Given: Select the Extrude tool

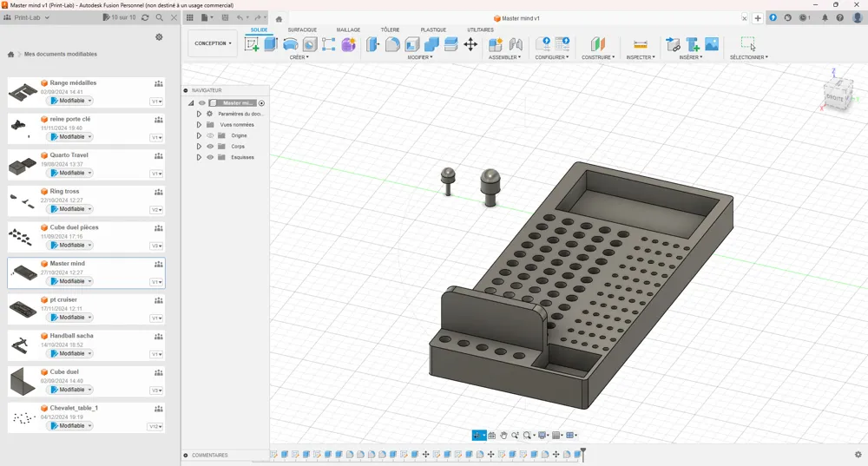Looking at the screenshot, I should (271, 44).
